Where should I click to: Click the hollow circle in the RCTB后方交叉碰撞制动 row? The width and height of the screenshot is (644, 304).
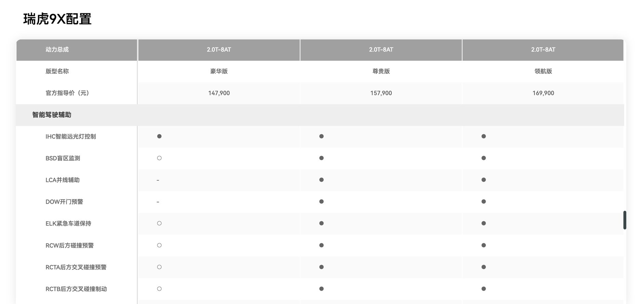[159, 289]
